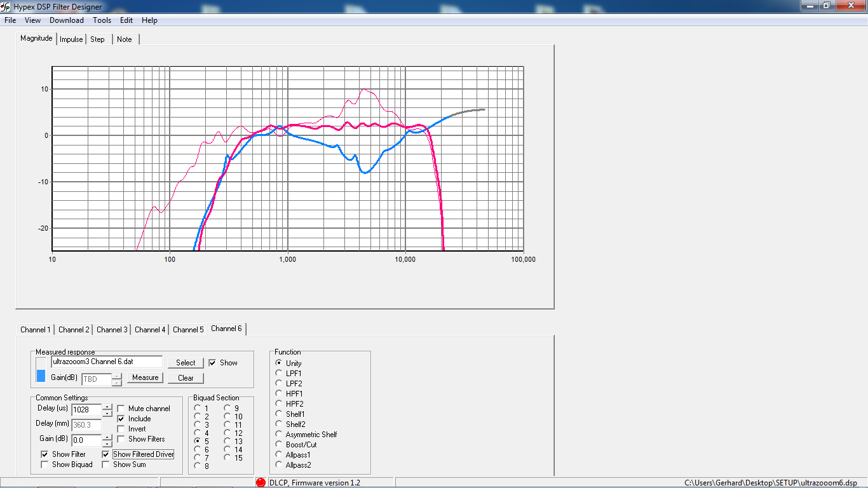Open the View menu
Viewport: 868px width, 488px height.
pyautogui.click(x=32, y=20)
